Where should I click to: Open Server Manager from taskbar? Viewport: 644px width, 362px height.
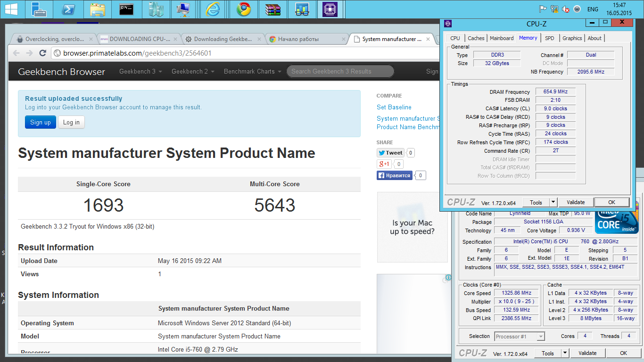[39, 9]
